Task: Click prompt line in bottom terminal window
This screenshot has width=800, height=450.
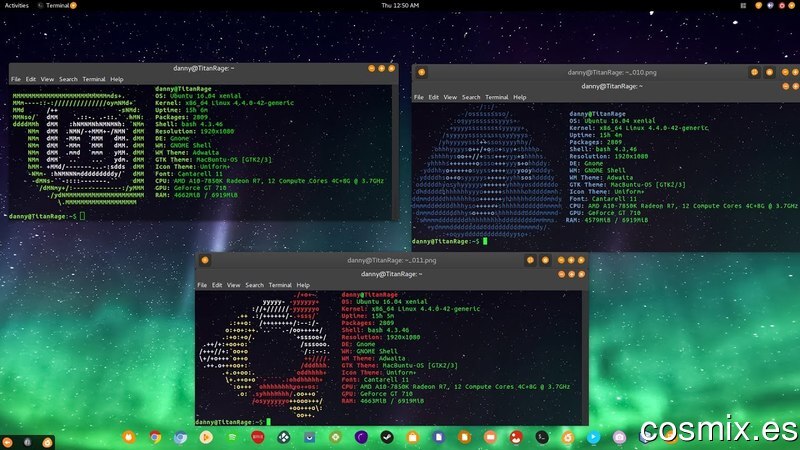Action: tap(233, 422)
